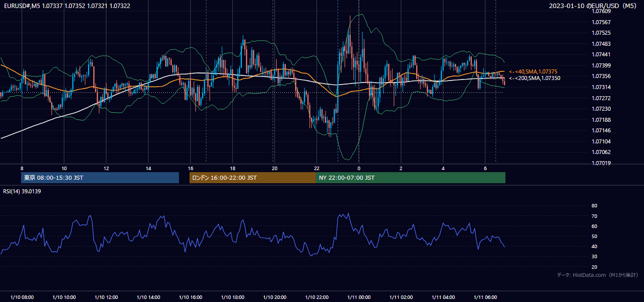Click the 1/11 06:00 timestamp
Viewport: 644px width, 302px height.
485,297
